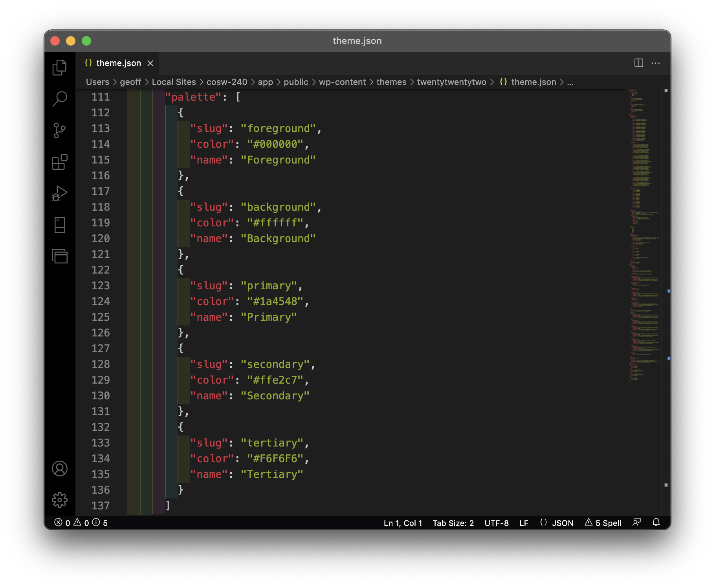The image size is (715, 588).
Task: Split the editor to the right
Action: pos(639,63)
